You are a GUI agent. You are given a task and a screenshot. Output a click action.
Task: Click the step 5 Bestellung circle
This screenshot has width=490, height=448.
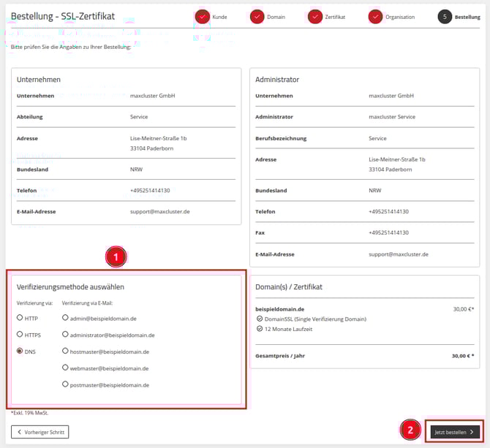[x=445, y=17]
